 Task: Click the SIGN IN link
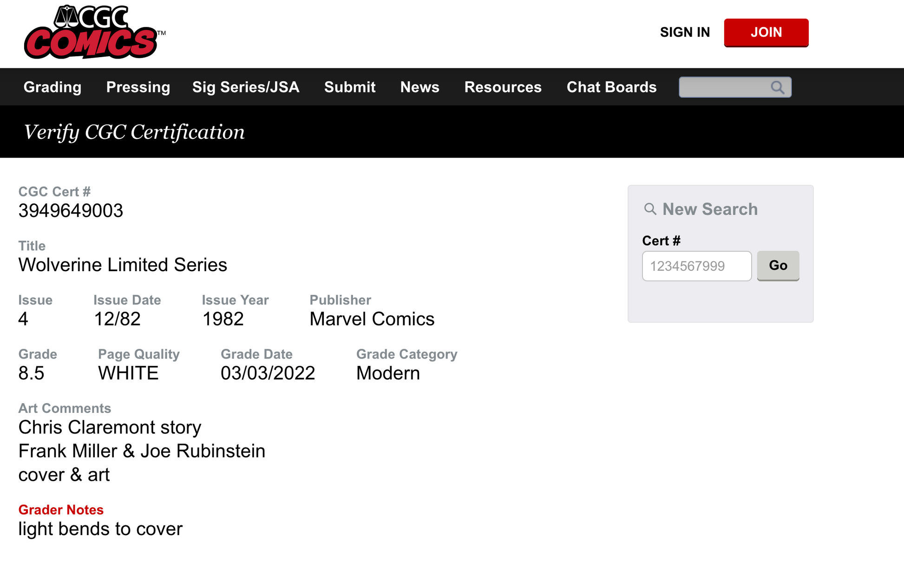pyautogui.click(x=685, y=33)
